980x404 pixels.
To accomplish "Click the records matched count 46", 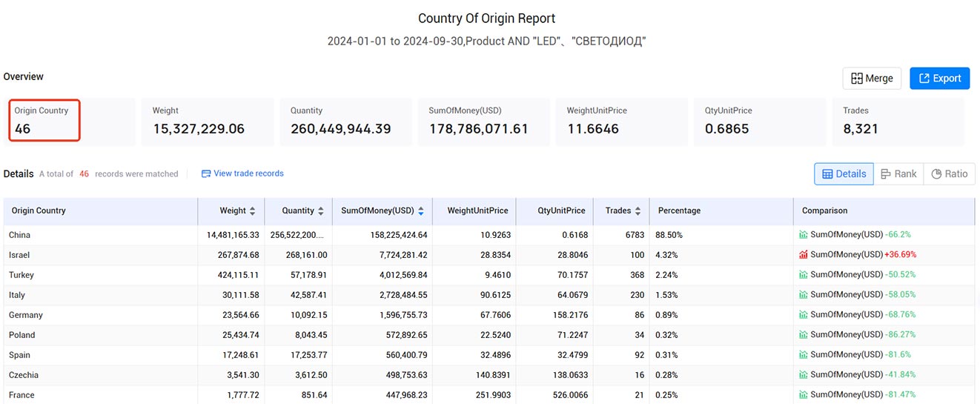I will pyautogui.click(x=85, y=174).
